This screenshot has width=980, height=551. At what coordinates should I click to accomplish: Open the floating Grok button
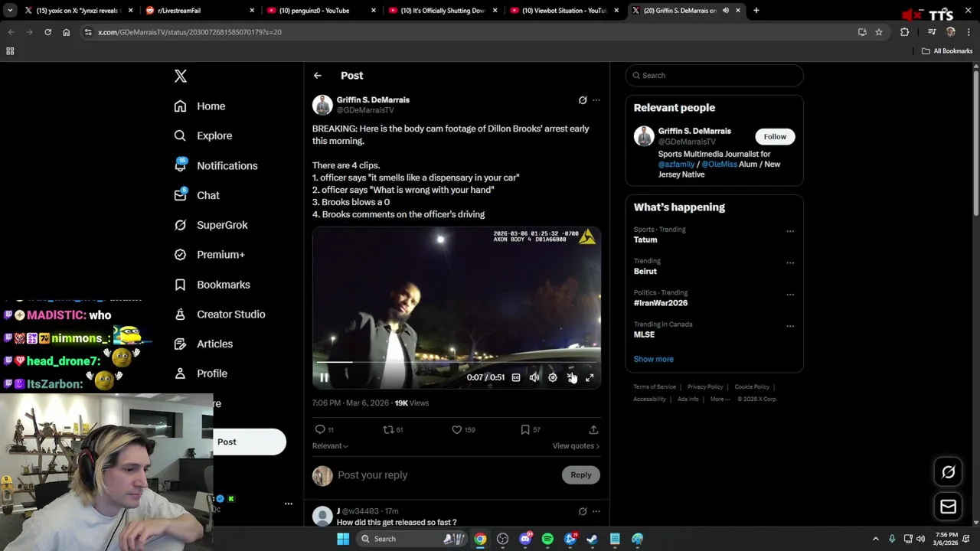pos(948,472)
